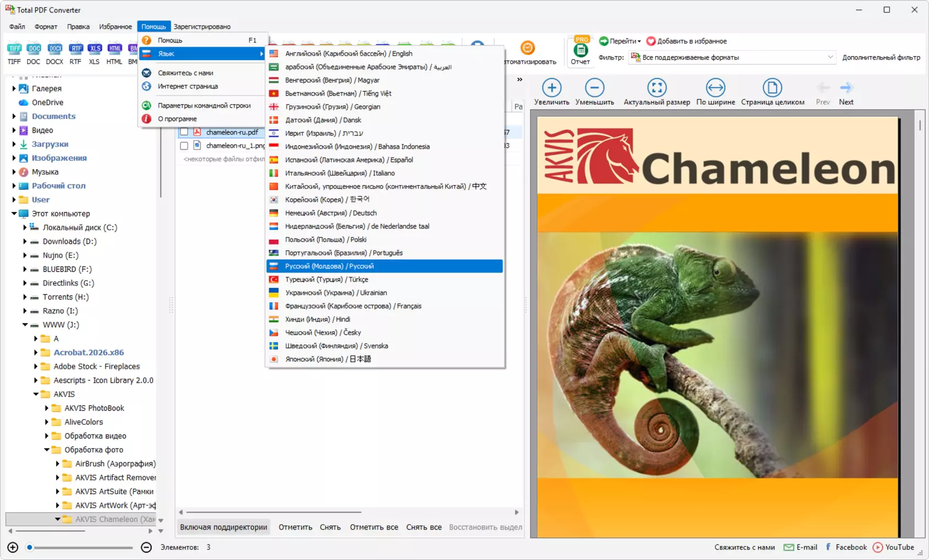Tick the chameleon-ru_1.png checkbox

pyautogui.click(x=184, y=146)
